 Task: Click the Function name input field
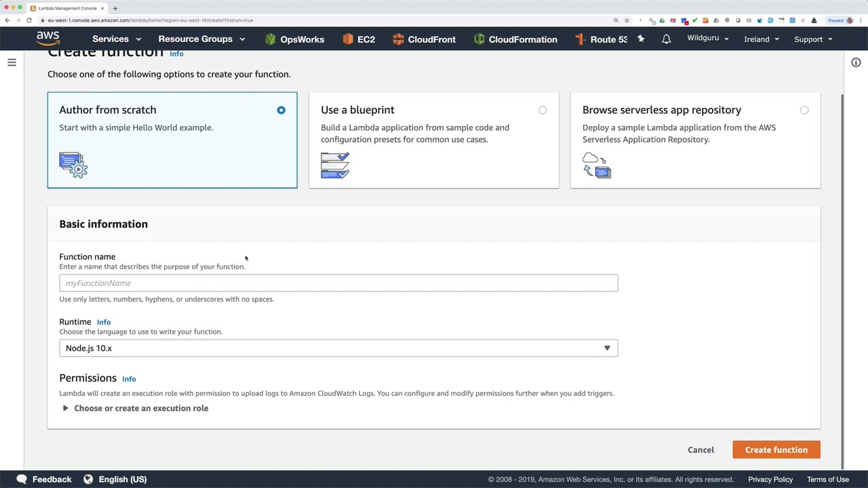338,283
